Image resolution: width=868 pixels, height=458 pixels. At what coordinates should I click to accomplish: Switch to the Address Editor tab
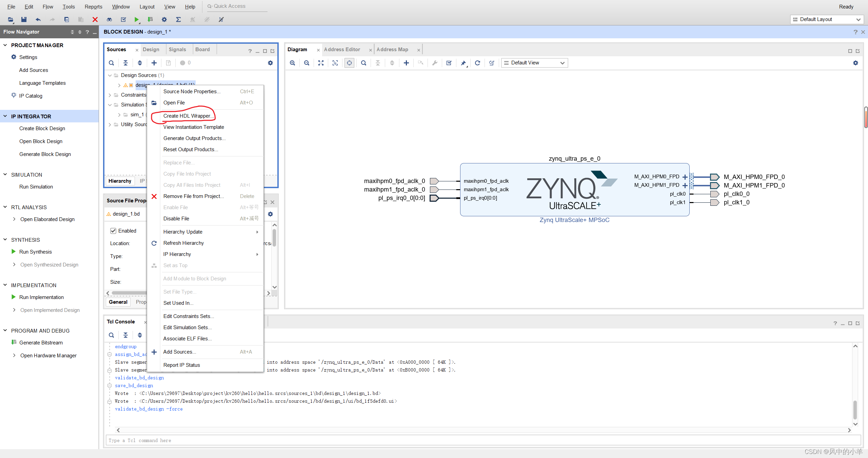[342, 49]
